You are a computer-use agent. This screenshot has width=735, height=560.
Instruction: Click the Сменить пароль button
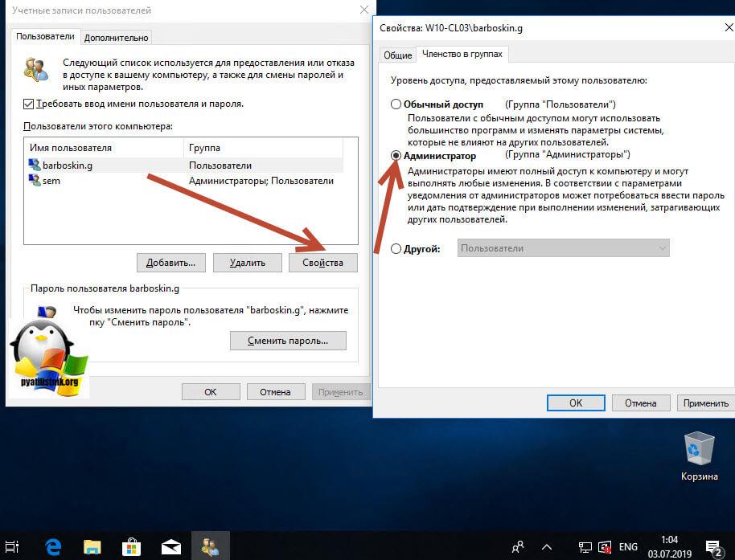pos(288,341)
